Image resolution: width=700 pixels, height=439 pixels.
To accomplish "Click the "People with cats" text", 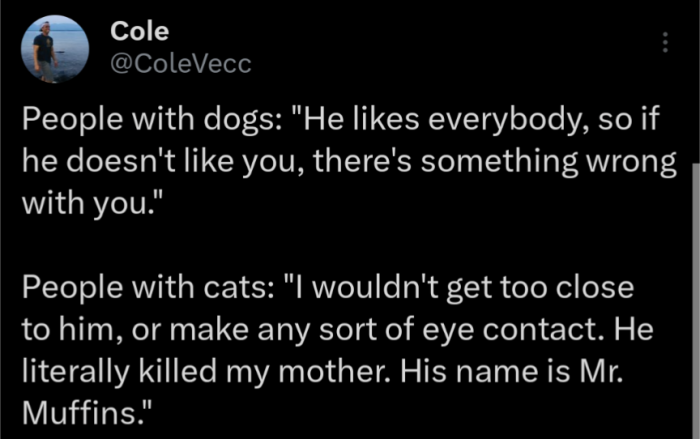I will pyautogui.click(x=114, y=288).
